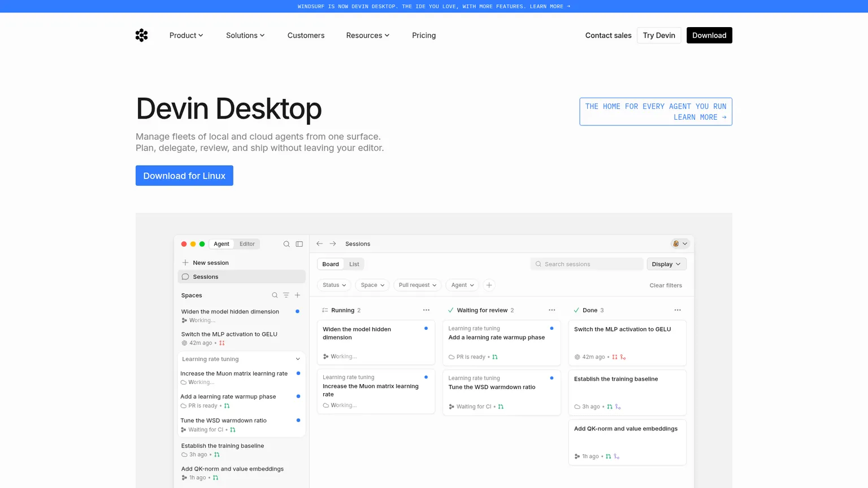Open the Pricing page
The width and height of the screenshot is (868, 488).
click(424, 35)
